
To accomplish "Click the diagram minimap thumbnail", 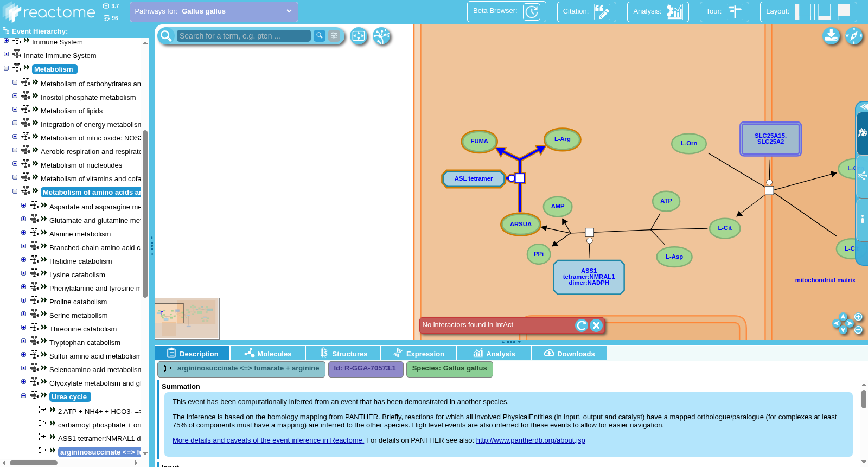I will pos(187,318).
